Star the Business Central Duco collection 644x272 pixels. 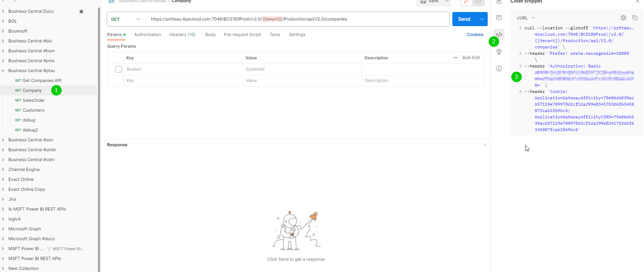click(x=81, y=11)
